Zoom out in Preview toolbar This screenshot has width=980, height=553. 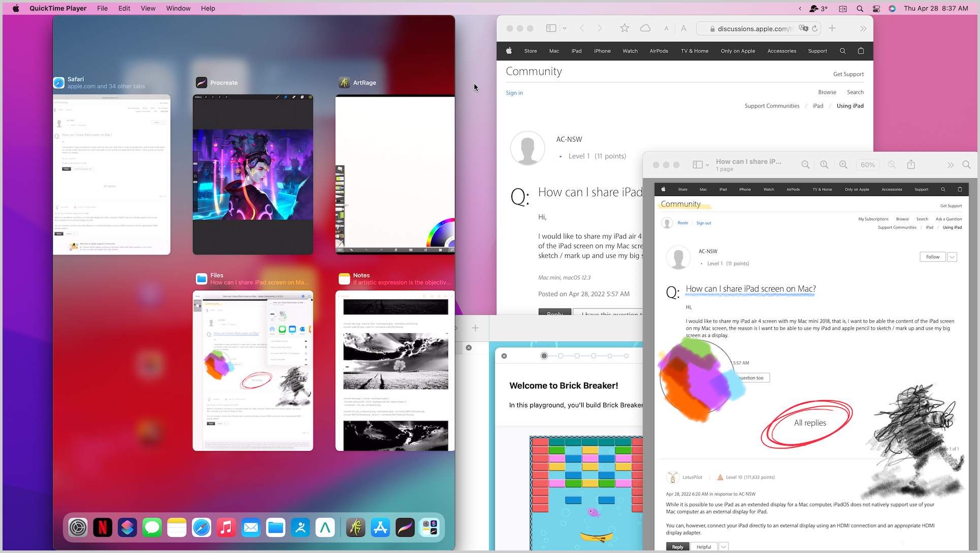pyautogui.click(x=805, y=165)
